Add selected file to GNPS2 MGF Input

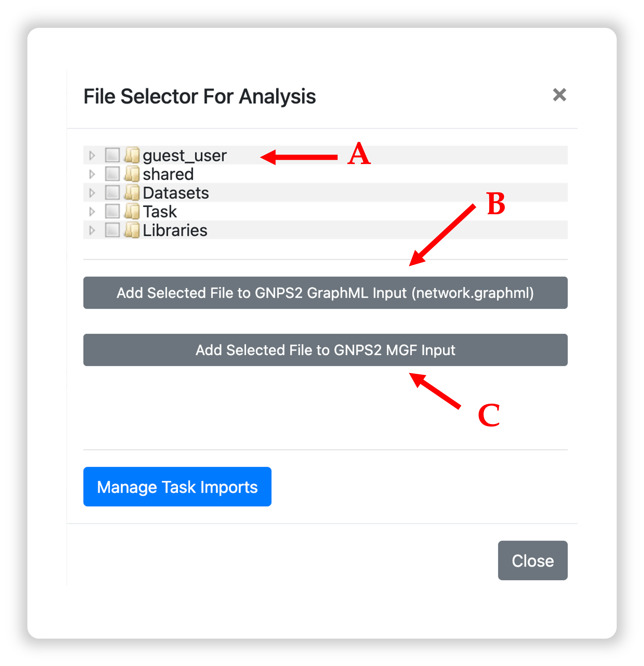pyautogui.click(x=325, y=350)
